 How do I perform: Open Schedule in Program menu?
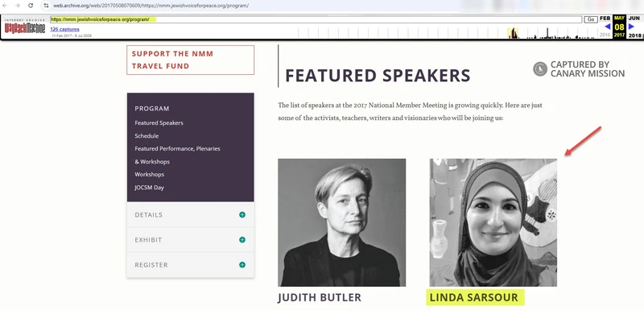pos(147,135)
